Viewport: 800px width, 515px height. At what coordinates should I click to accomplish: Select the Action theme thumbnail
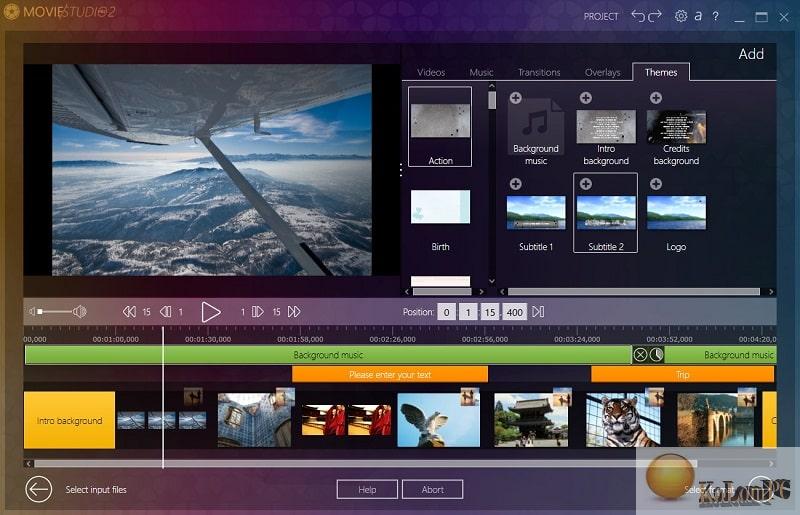[440, 126]
